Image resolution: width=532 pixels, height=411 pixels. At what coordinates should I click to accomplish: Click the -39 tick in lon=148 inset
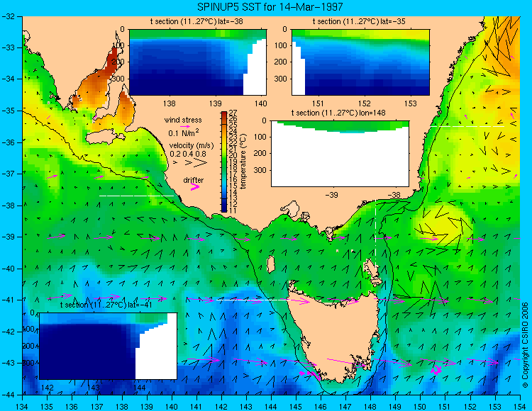331,195
